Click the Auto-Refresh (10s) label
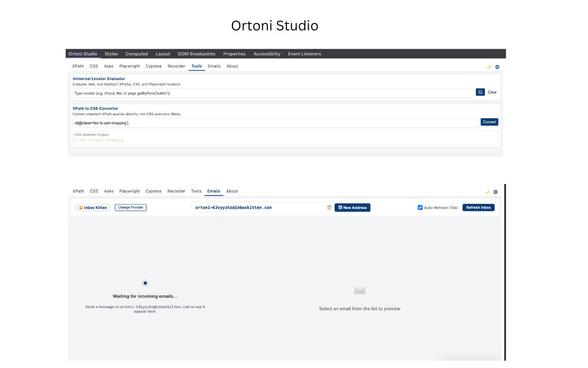 pyautogui.click(x=441, y=207)
